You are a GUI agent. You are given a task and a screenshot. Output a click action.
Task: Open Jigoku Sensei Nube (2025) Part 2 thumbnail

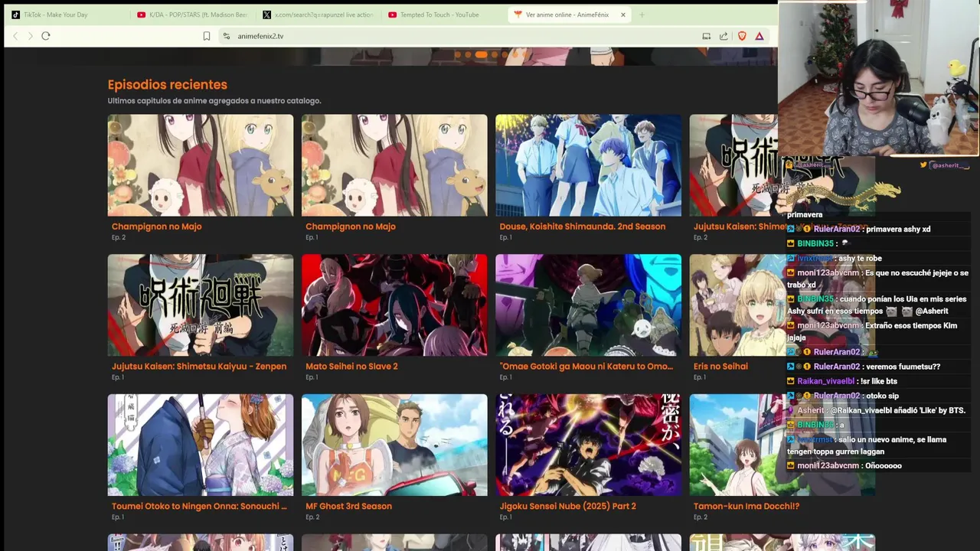588,445
